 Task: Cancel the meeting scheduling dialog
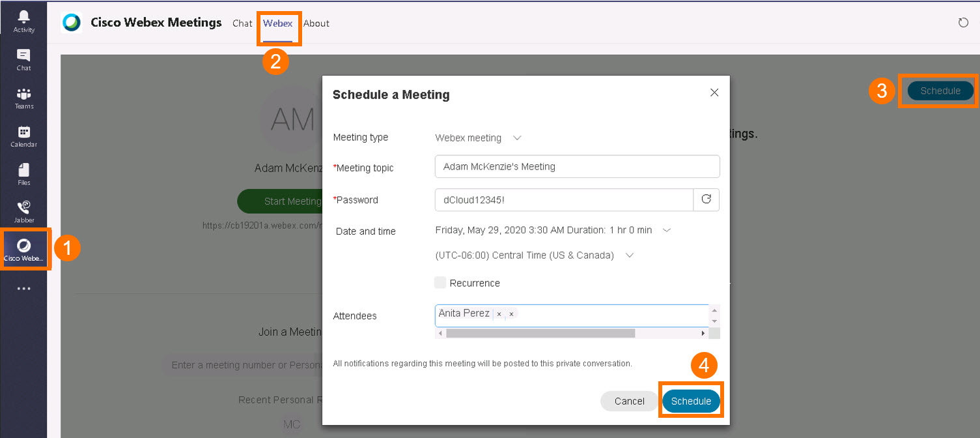pos(630,401)
